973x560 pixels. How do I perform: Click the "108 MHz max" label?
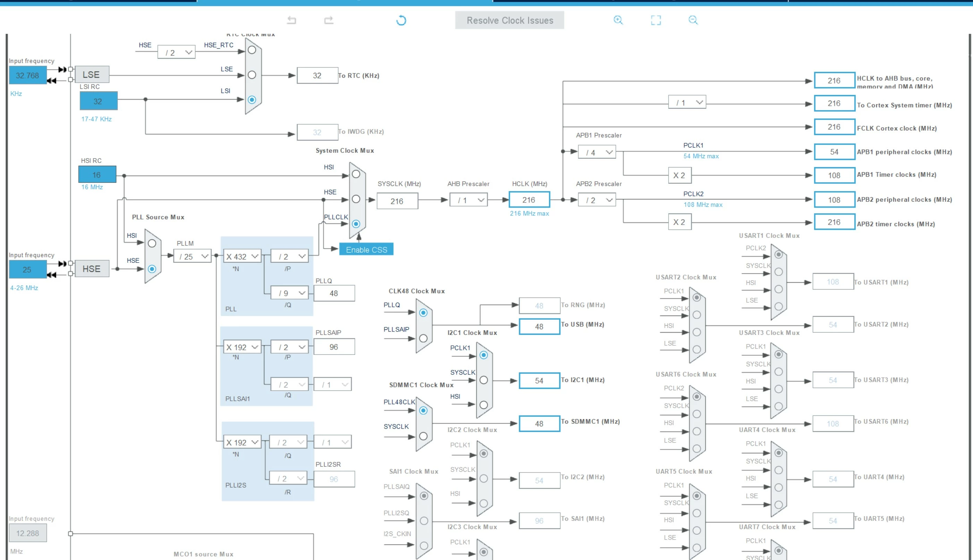click(x=703, y=205)
